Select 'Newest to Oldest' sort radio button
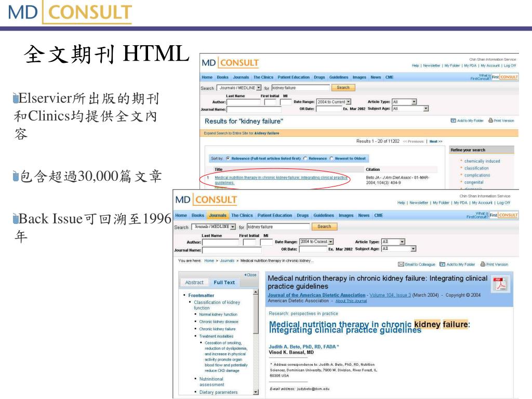Image resolution: width=532 pixels, height=399 pixels. [332, 158]
